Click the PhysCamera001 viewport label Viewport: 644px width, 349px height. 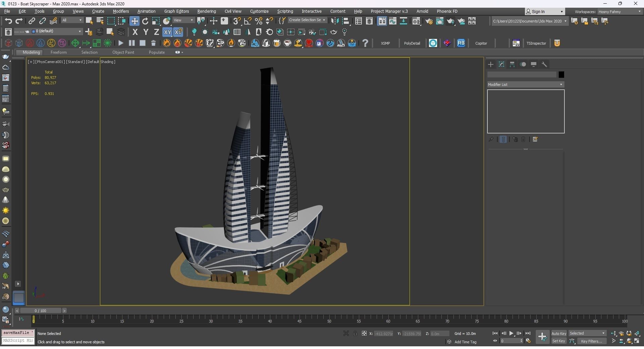click(x=50, y=62)
